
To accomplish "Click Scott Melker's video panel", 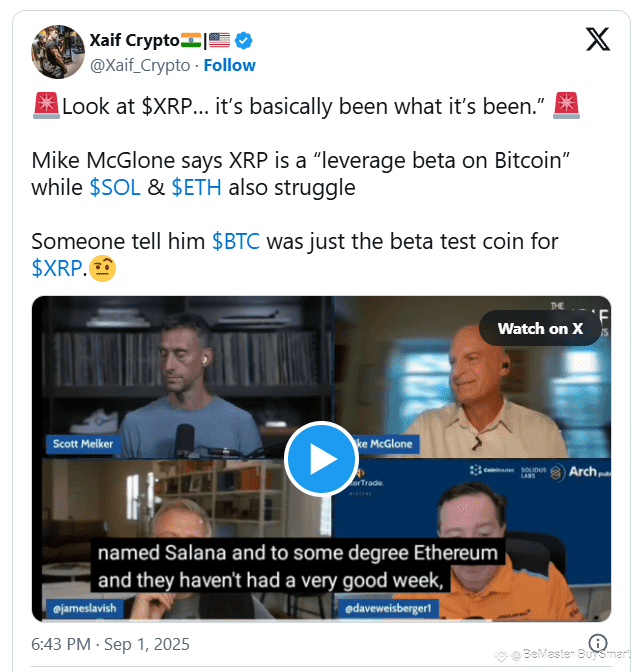I will pos(182,377).
